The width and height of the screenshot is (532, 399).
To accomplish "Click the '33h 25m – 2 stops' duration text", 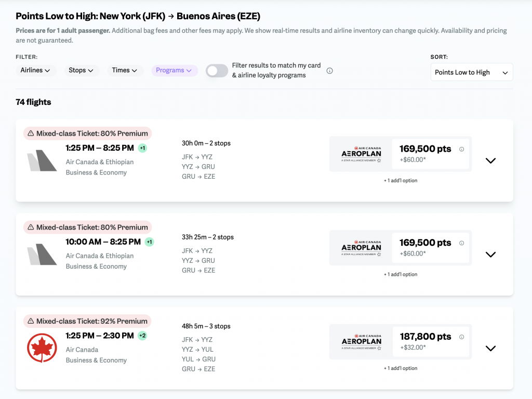I will click(208, 237).
